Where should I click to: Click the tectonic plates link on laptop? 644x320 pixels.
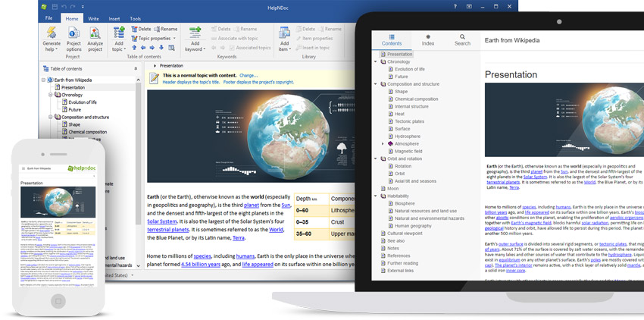tap(613, 244)
